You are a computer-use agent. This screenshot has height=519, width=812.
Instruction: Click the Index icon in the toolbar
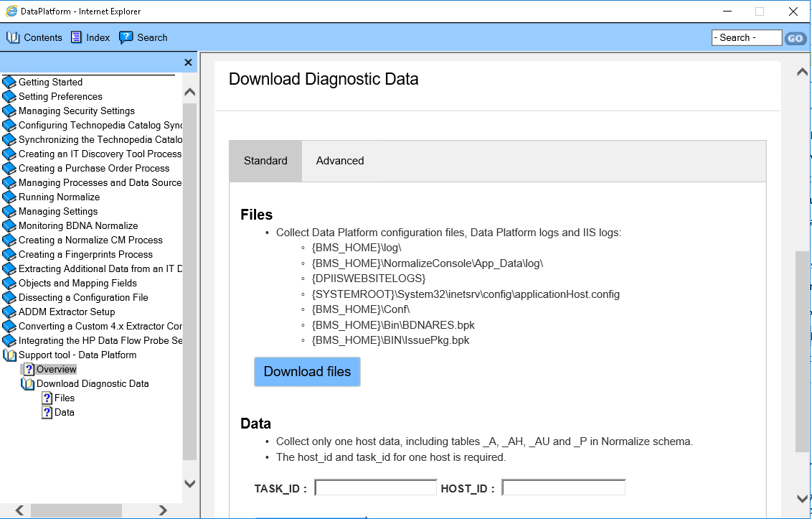76,37
